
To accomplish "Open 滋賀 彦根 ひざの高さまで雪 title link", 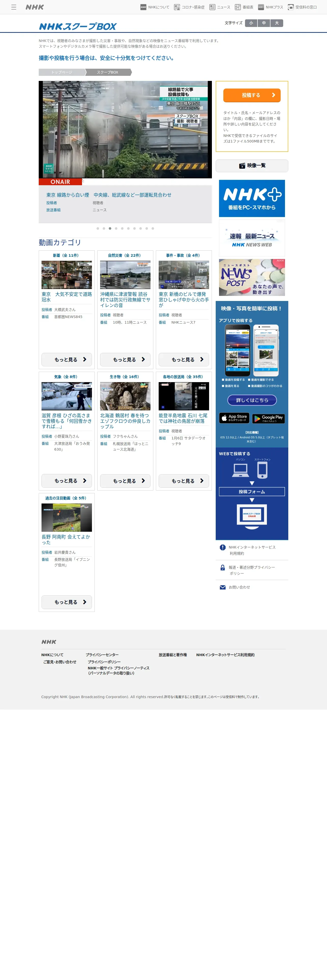I will tap(67, 421).
